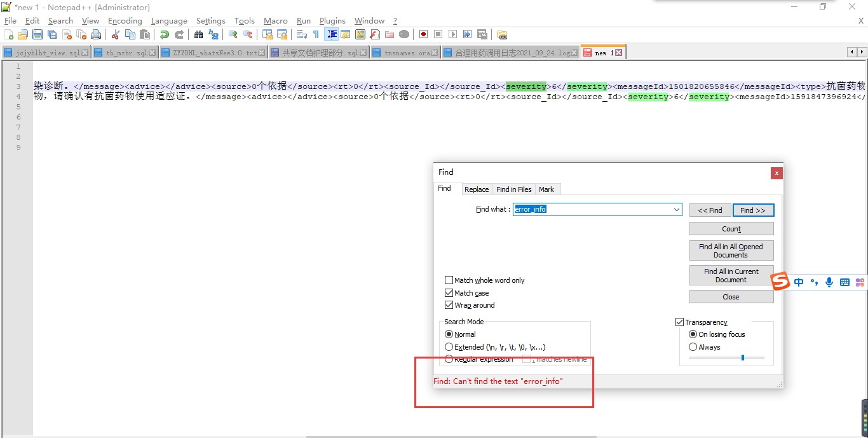Click the Sogou soft keyboard icon

click(x=844, y=282)
